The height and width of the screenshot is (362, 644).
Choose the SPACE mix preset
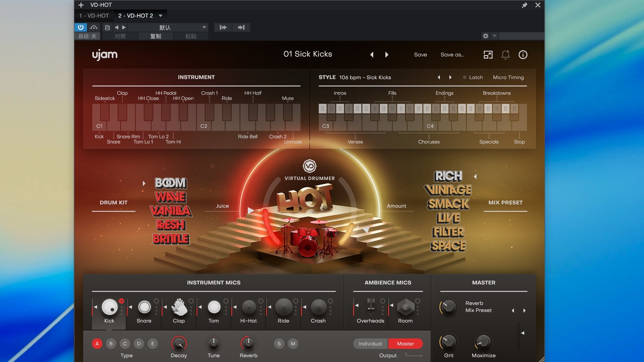448,246
